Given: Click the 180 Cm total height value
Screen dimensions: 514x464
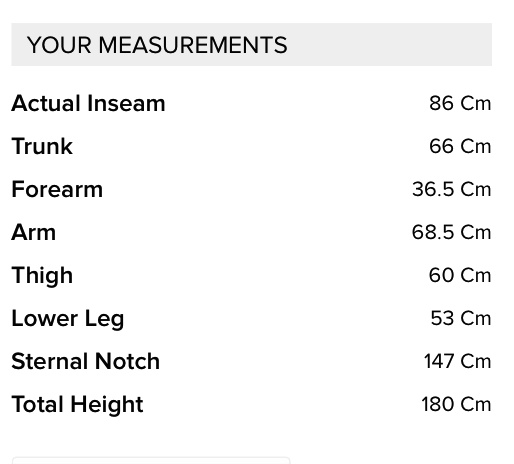Looking at the screenshot, I should point(456,404).
